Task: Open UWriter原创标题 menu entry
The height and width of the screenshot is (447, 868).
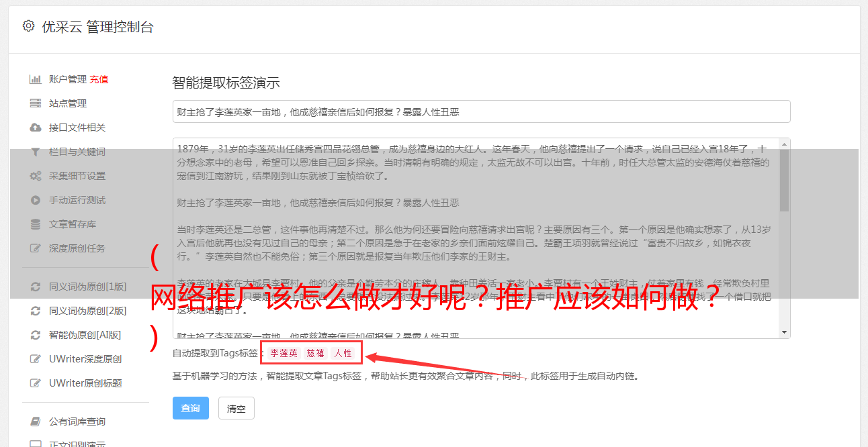Action: point(85,383)
